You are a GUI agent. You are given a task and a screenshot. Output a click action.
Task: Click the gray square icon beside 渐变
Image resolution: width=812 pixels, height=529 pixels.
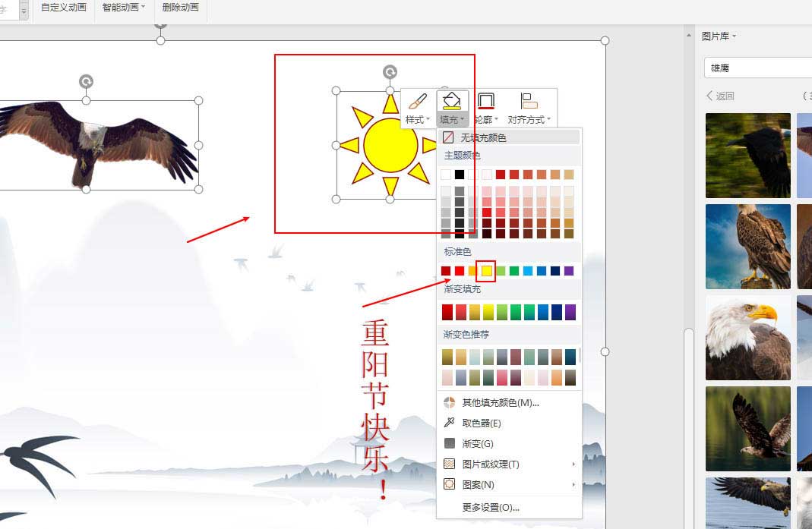pos(450,443)
